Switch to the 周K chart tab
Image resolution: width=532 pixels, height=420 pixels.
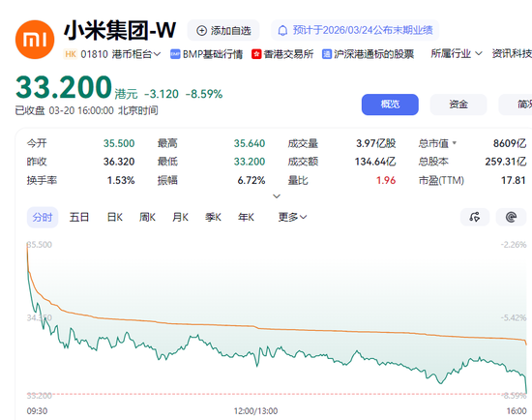click(147, 217)
